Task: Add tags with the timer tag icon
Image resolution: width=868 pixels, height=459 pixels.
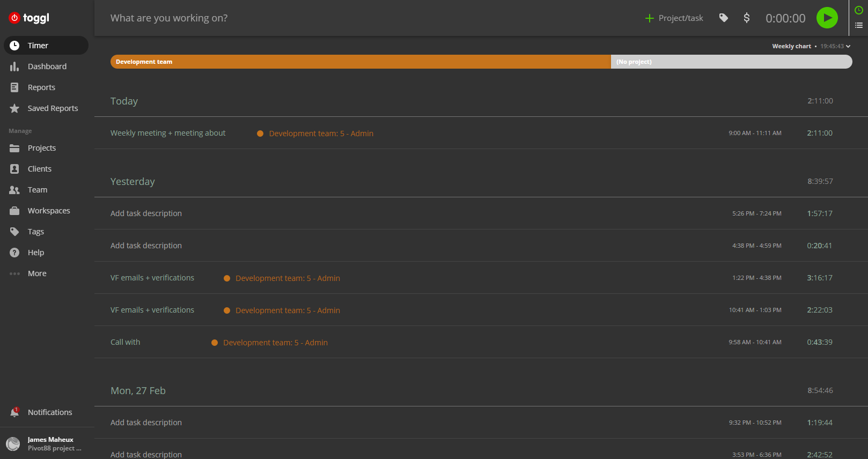Action: (x=724, y=18)
